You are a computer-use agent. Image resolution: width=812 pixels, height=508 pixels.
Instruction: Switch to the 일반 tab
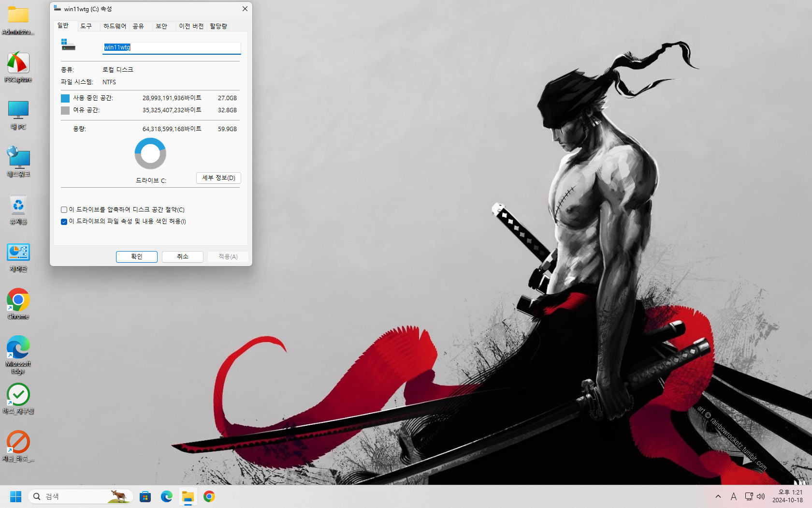(x=63, y=26)
